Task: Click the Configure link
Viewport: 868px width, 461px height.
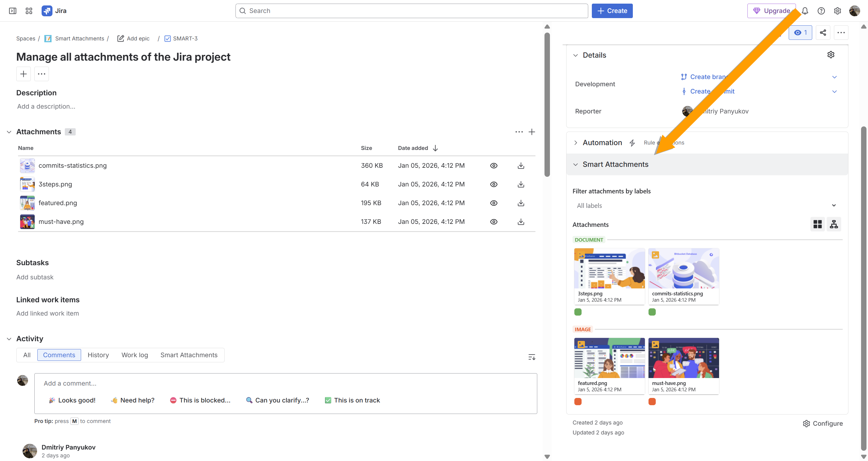Action: tap(822, 424)
